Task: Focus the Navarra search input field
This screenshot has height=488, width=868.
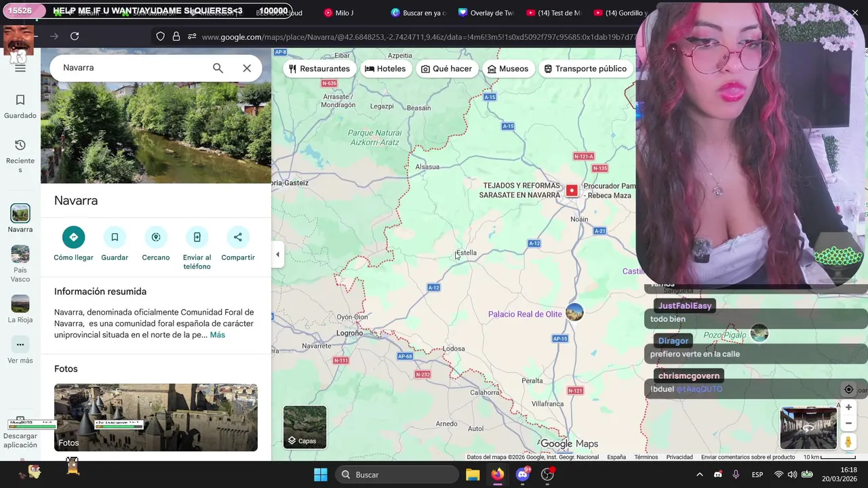Action: 132,68
